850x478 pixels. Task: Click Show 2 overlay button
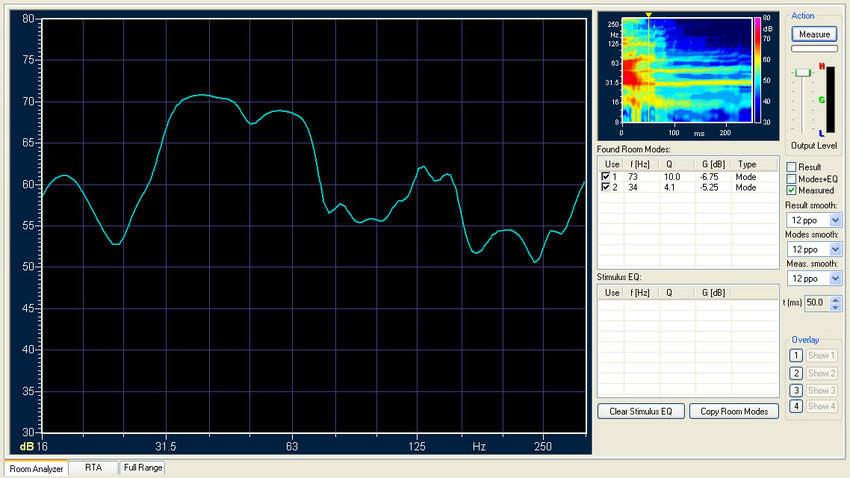pos(821,373)
